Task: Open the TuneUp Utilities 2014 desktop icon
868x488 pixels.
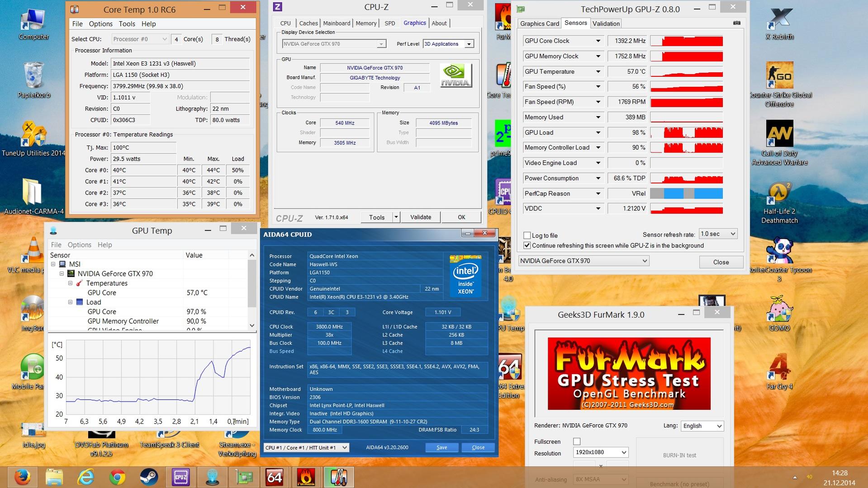Action: point(33,138)
